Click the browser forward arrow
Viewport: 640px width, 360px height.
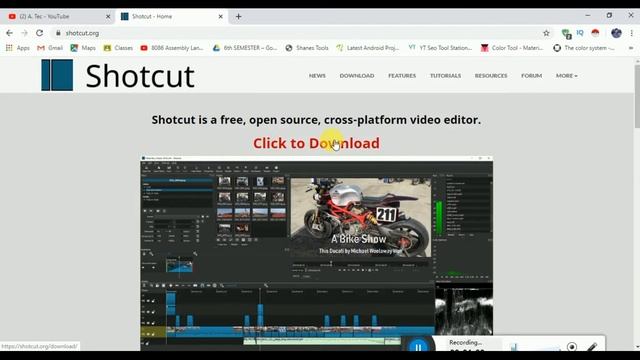click(24, 33)
